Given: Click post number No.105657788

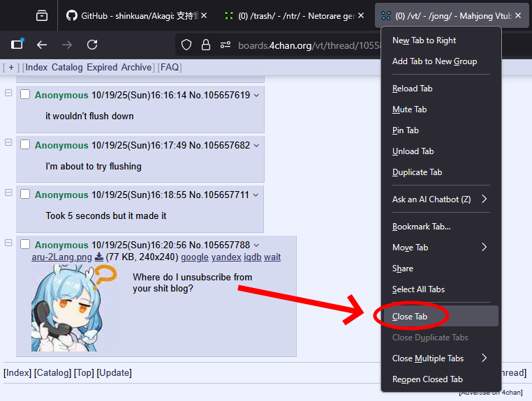Looking at the screenshot, I should point(227,245).
